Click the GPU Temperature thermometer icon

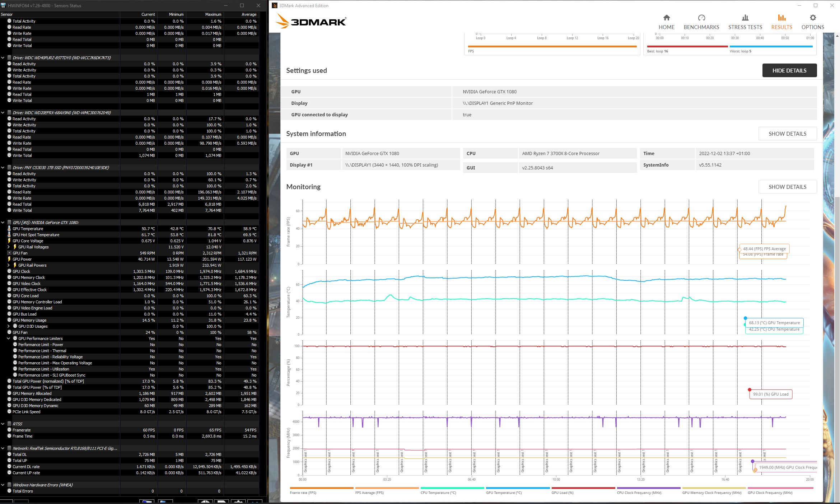9,229
